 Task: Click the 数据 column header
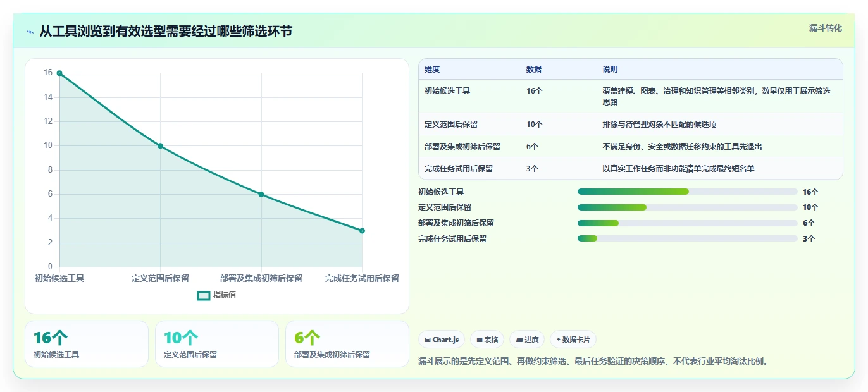pos(534,70)
